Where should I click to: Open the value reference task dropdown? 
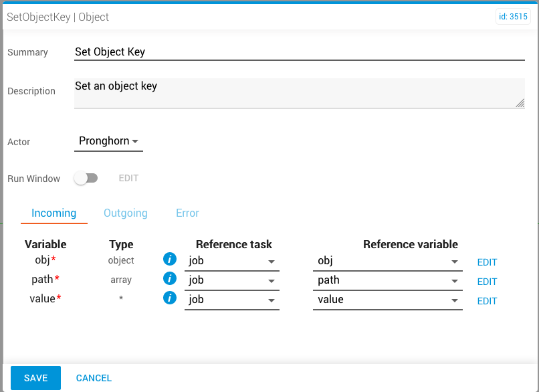tap(231, 300)
